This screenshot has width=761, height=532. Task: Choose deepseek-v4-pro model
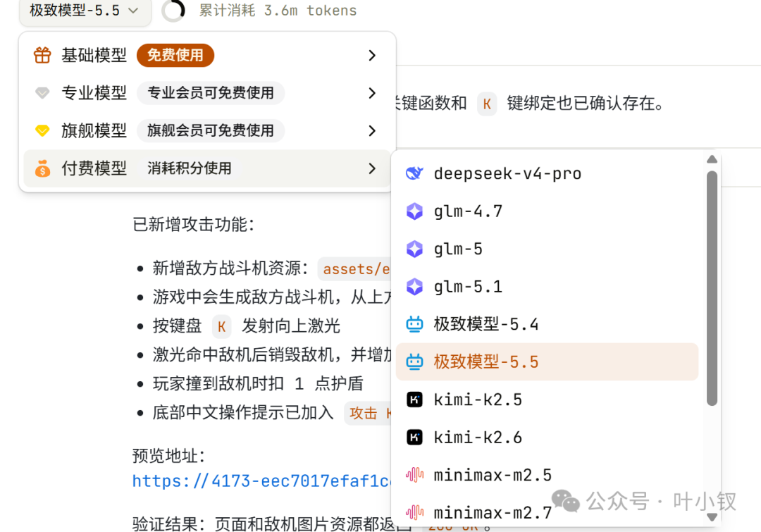(547, 173)
